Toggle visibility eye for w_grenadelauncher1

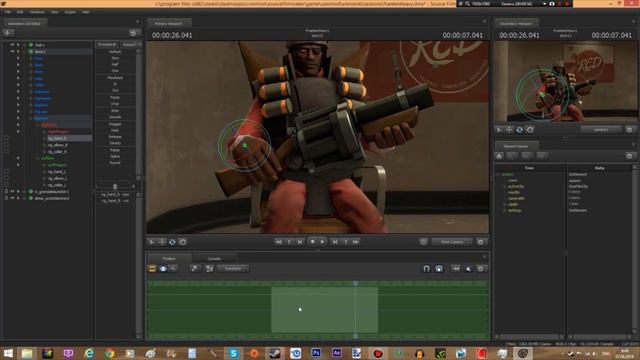(x=12, y=191)
